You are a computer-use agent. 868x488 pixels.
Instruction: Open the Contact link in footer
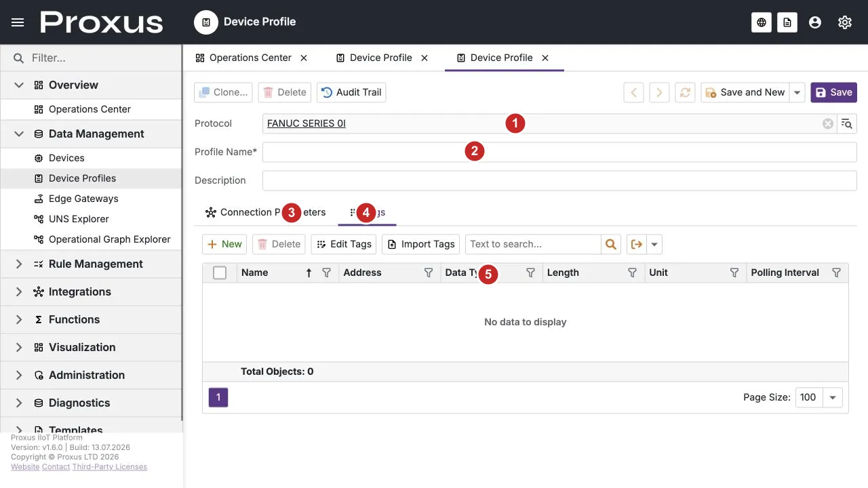56,467
